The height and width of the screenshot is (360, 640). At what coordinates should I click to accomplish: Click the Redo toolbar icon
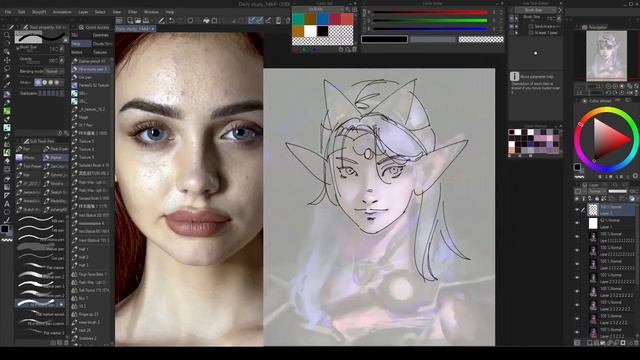point(180,20)
